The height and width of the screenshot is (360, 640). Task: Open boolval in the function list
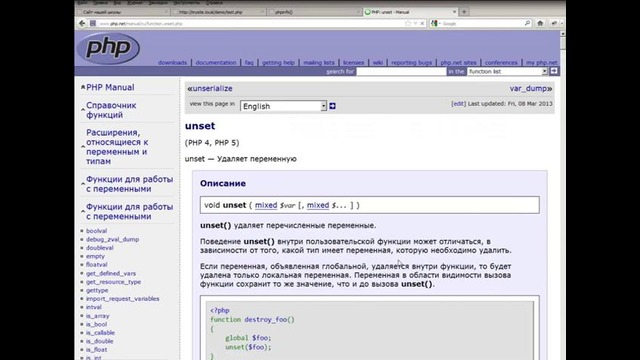click(96, 231)
